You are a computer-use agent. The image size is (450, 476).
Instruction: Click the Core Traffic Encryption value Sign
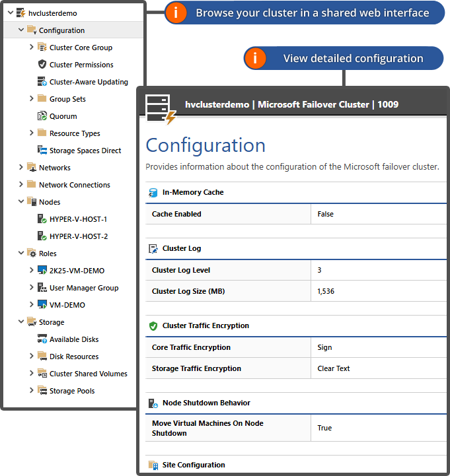tap(324, 347)
